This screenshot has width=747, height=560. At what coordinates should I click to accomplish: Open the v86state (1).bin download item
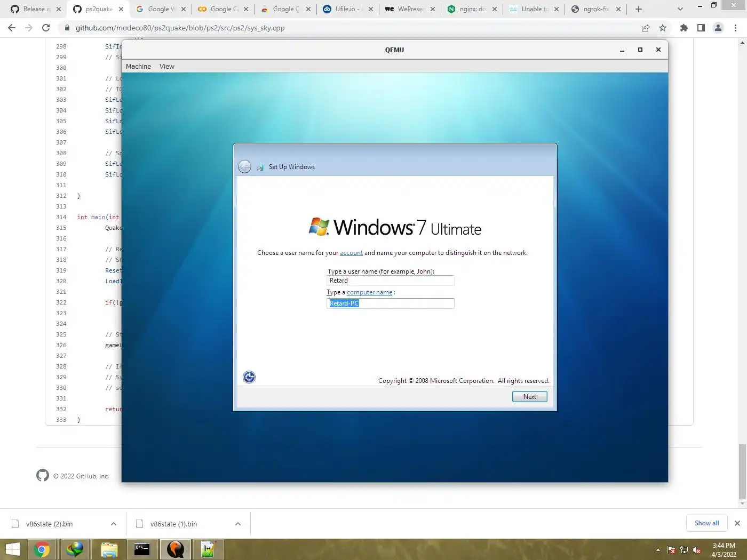[173, 524]
